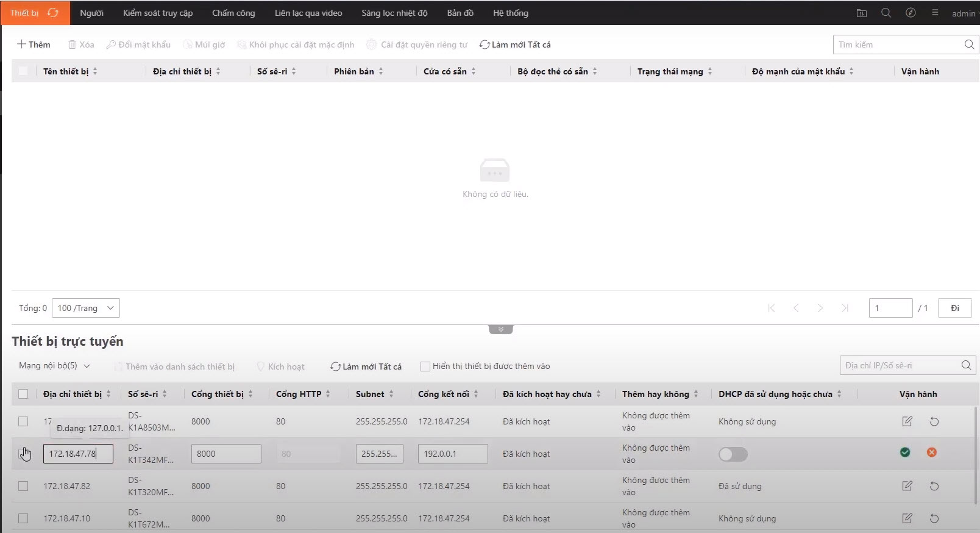Expand the Mạng nội bộ(5) dropdown
The width and height of the screenshot is (980, 533).
(x=54, y=366)
